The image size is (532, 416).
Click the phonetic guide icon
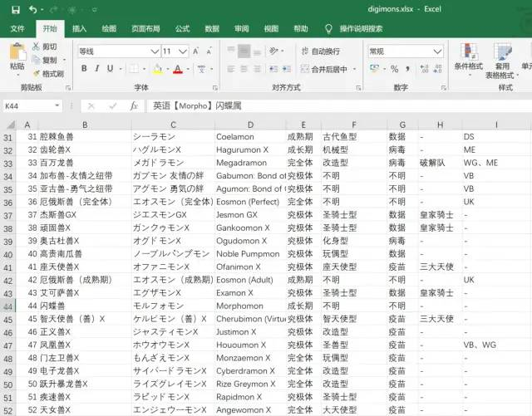(201, 69)
